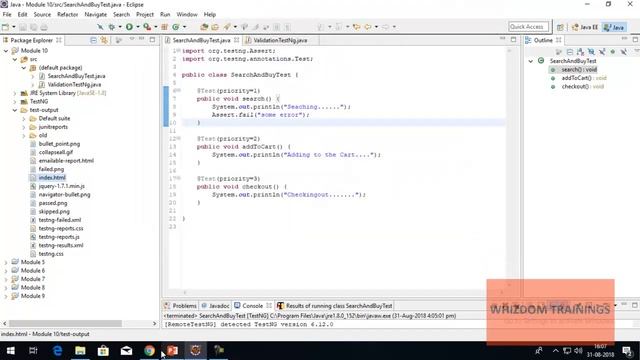
Task: Click the green Run button in toolbar
Action: coord(129,27)
